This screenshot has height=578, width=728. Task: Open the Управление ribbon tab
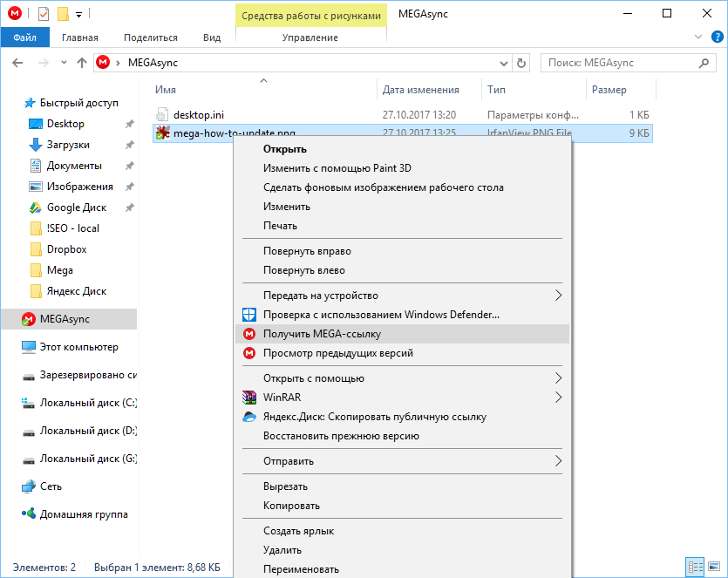pyautogui.click(x=310, y=37)
